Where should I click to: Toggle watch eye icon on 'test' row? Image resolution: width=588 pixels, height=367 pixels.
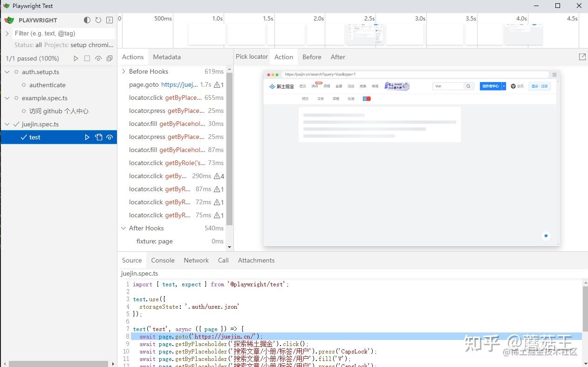(x=109, y=137)
